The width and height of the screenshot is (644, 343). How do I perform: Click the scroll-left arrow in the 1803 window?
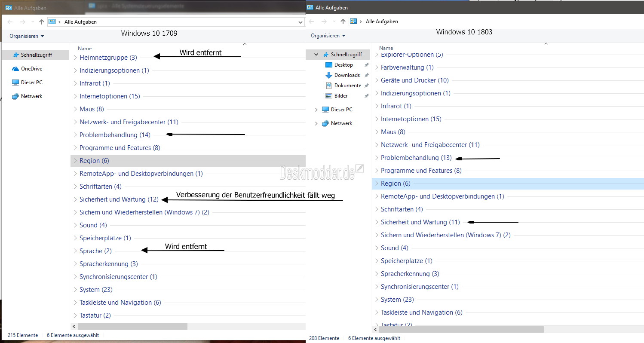pyautogui.click(x=375, y=330)
